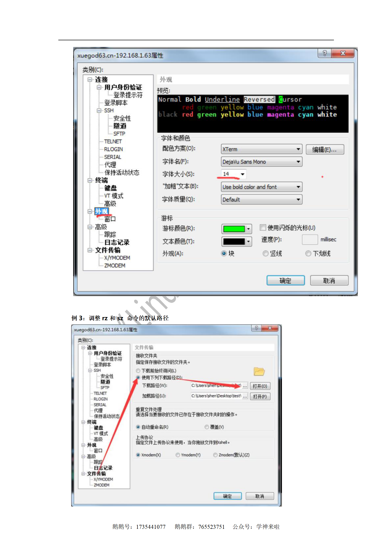Select 隧道 in the 外观 dialog tree
This screenshot has height=554, width=392.
[x=120, y=126]
